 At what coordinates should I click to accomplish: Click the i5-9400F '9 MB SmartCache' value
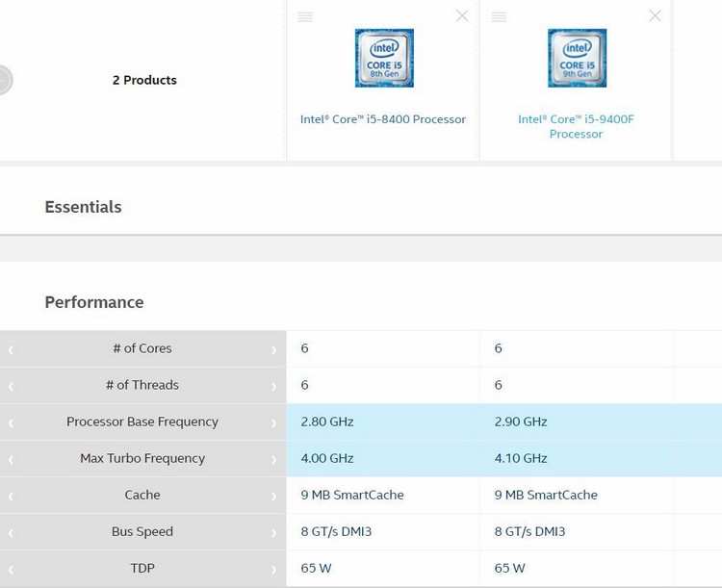pyautogui.click(x=546, y=495)
